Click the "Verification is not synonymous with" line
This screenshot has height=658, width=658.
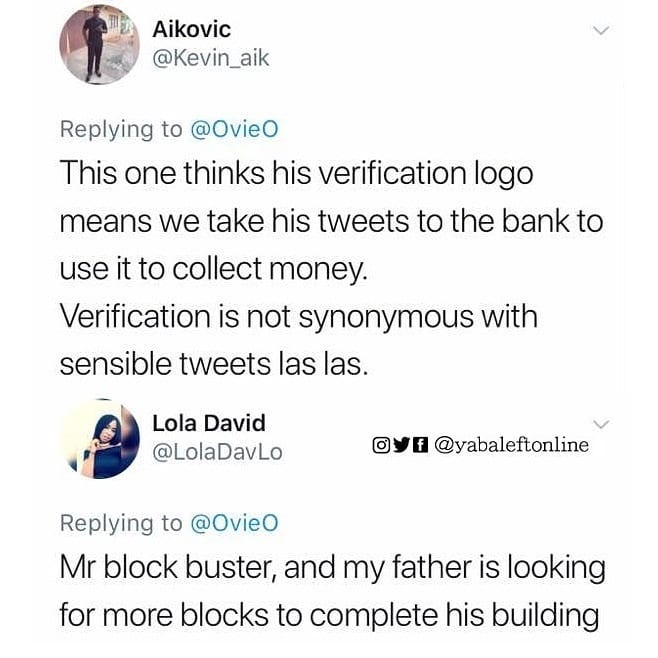coord(298,317)
